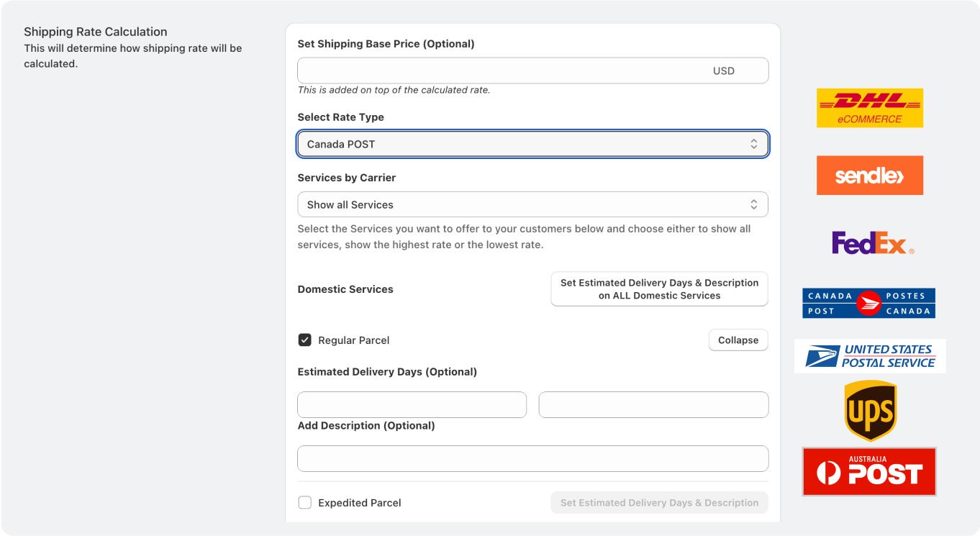Image resolution: width=980 pixels, height=536 pixels.
Task: Collapse the Regular Parcel section
Action: (738, 340)
